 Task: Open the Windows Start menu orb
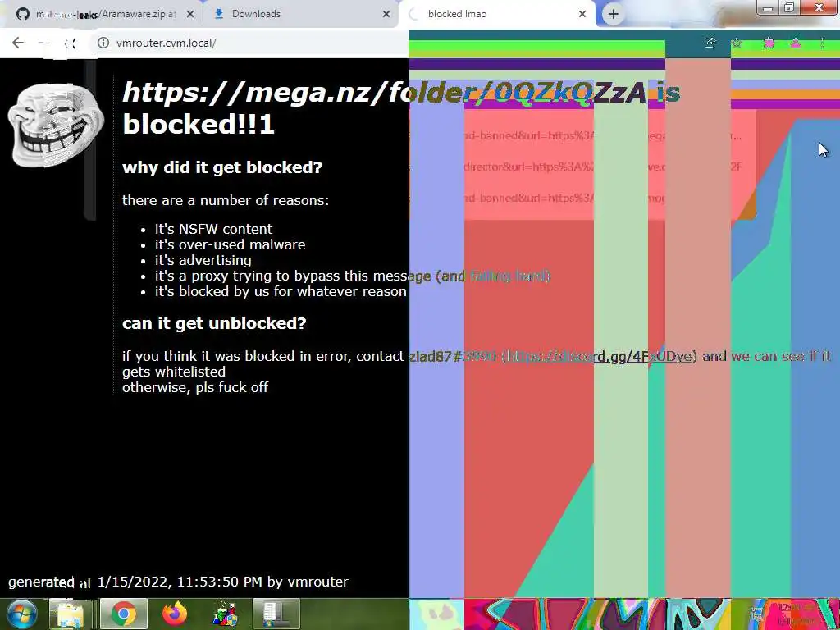pos(21,614)
